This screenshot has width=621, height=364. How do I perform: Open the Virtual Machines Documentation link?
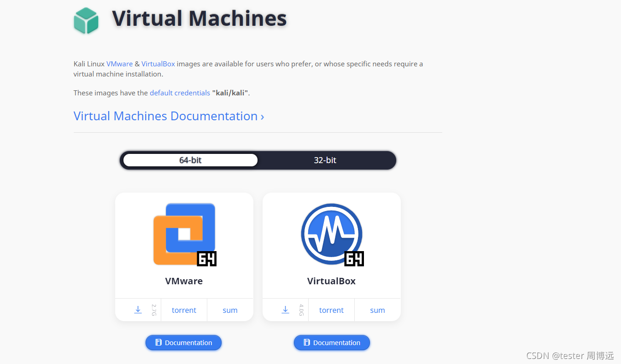(169, 116)
